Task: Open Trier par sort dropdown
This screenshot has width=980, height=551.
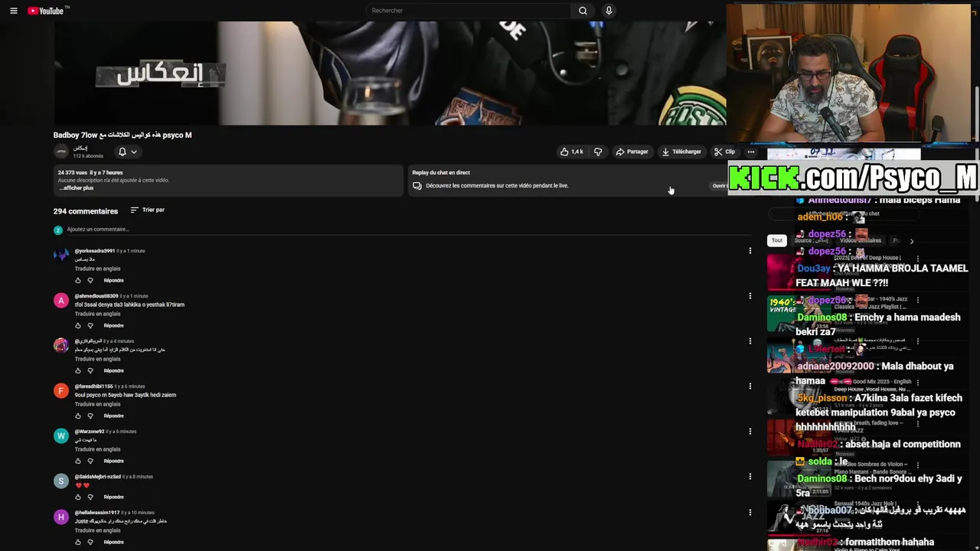Action: click(147, 210)
